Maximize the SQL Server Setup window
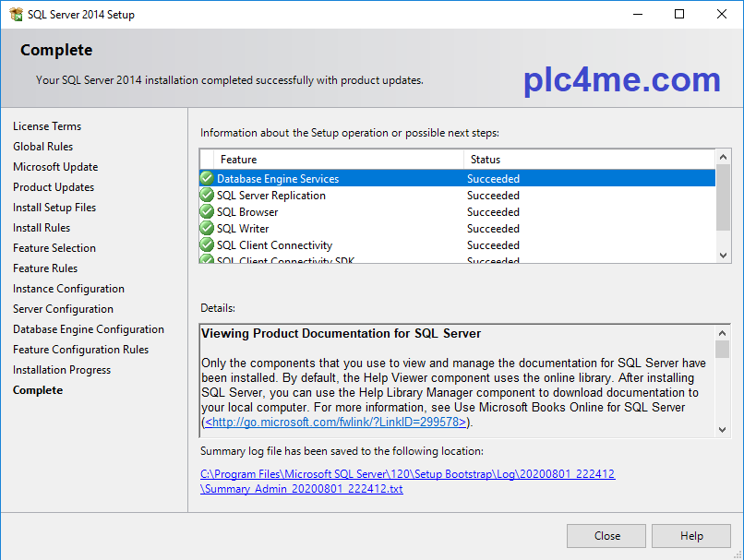744x560 pixels. tap(679, 14)
